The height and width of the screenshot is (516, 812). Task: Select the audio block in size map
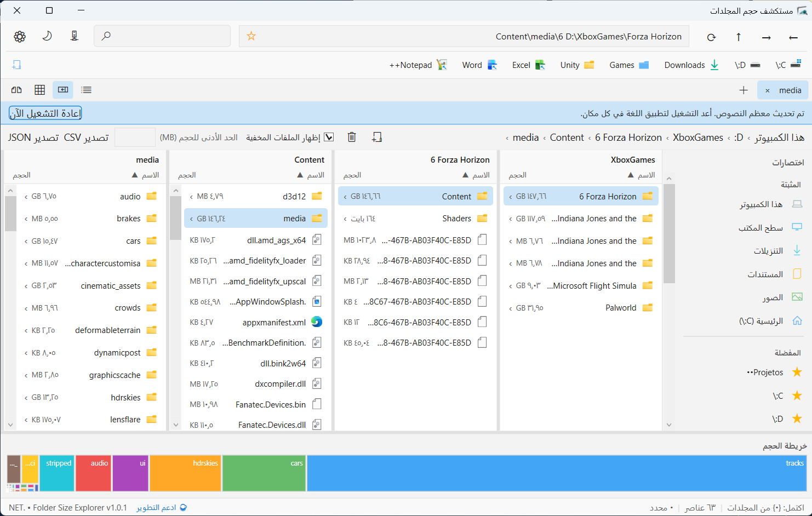click(94, 473)
